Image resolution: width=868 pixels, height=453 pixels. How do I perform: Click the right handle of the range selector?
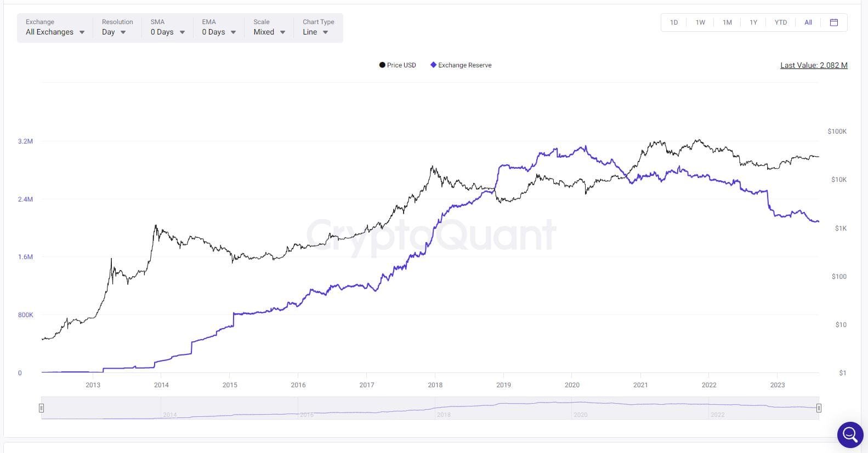pos(819,408)
